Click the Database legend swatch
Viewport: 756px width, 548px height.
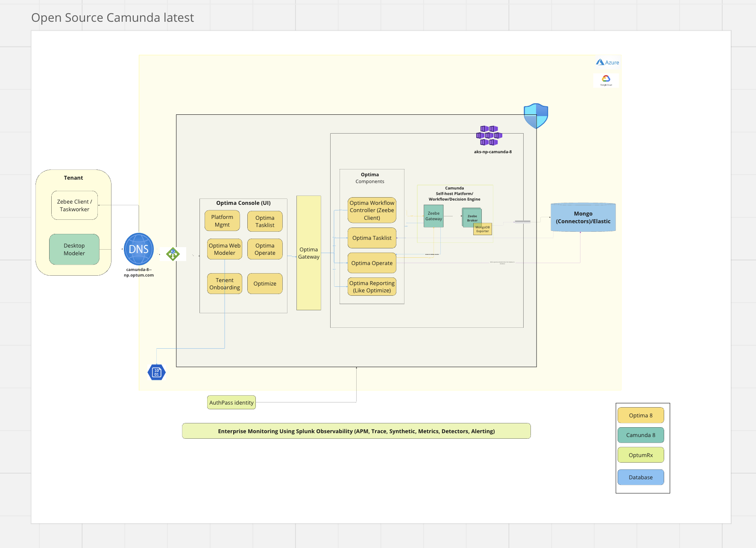pyautogui.click(x=641, y=477)
